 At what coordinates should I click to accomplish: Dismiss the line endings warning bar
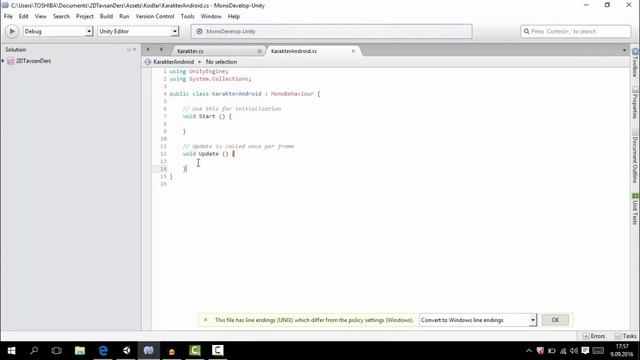(x=206, y=320)
